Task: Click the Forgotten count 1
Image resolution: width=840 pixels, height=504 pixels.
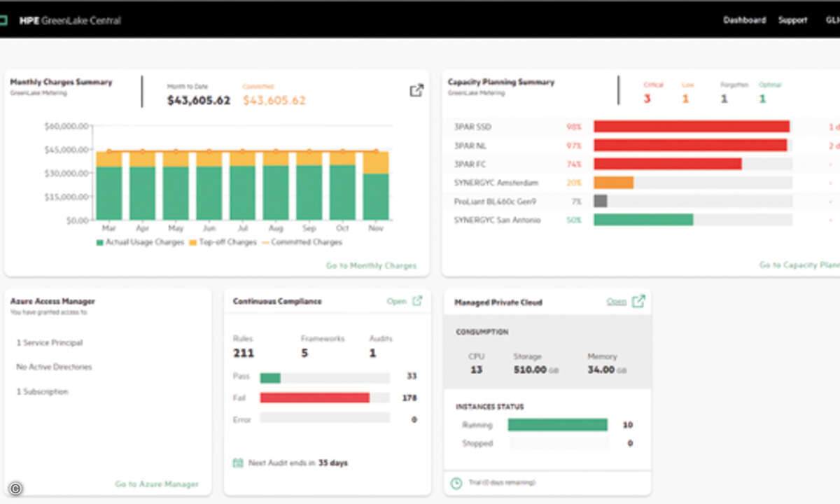Action: point(724,99)
